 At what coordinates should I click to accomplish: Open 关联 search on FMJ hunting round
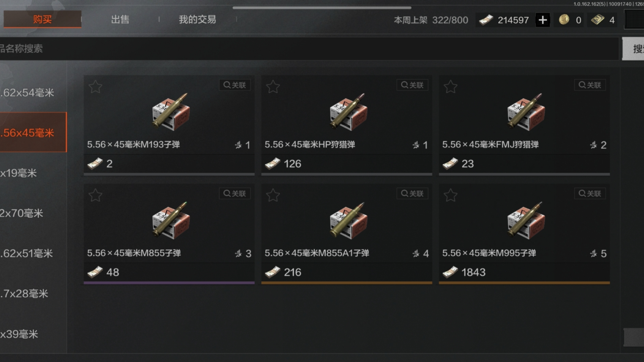[x=590, y=85]
